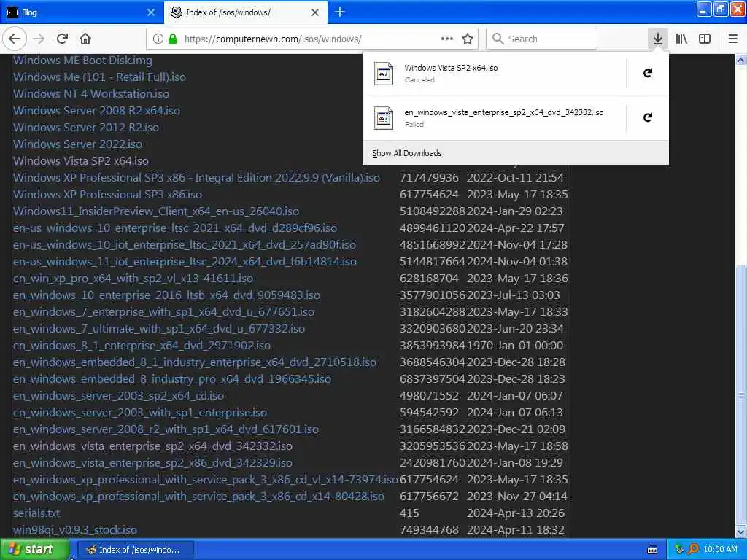Click the canceled Windows Vista SP2 file icon
This screenshot has width=747, height=560.
(384, 74)
